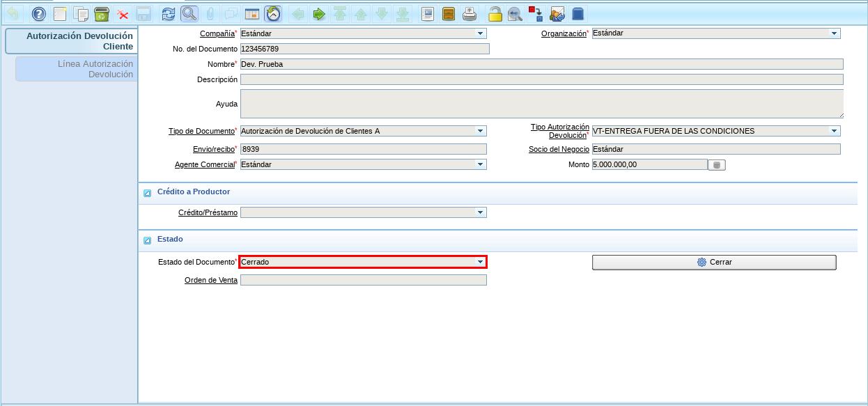Collapse the Crédito a Productor section
868x406 pixels.
click(x=147, y=193)
